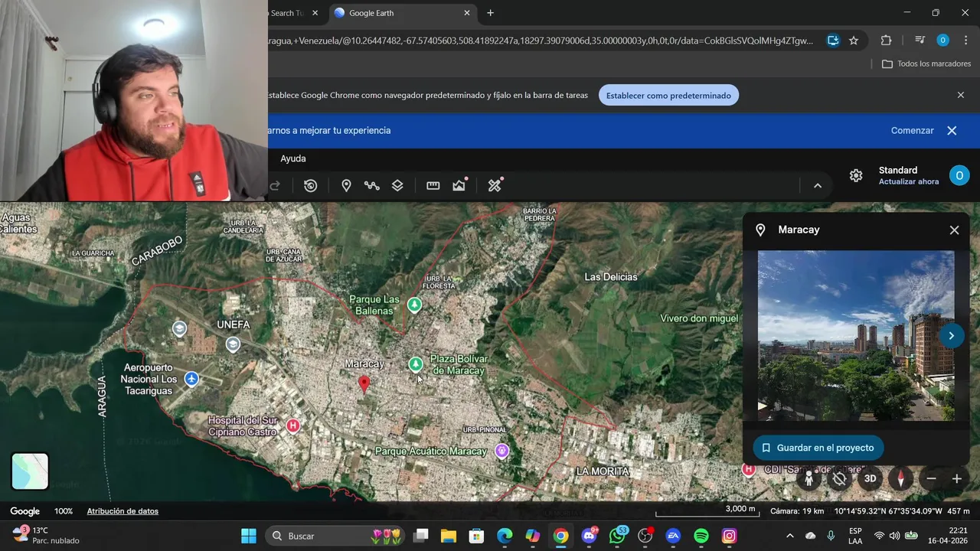
Task: Open the weather widget showing 13°C
Action: coord(47,536)
